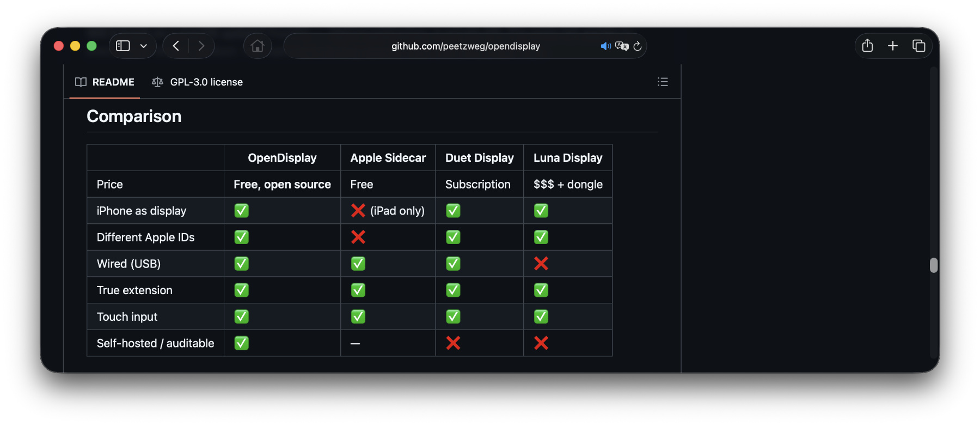This screenshot has height=426, width=980.
Task: Switch to the GPL-3.0 license tab
Action: pyautogui.click(x=197, y=82)
